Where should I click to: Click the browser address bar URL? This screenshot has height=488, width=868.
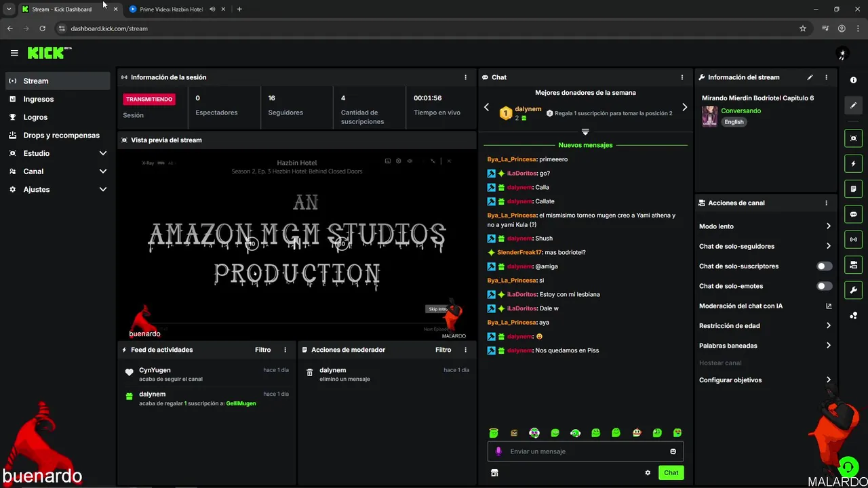pos(109,28)
